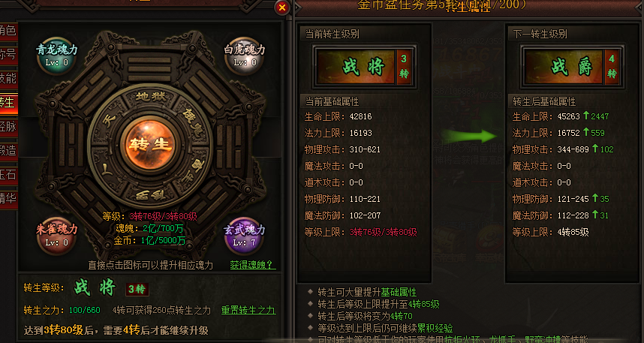Switch to the 称号 side tab
This screenshot has width=644, height=343.
tap(8, 54)
